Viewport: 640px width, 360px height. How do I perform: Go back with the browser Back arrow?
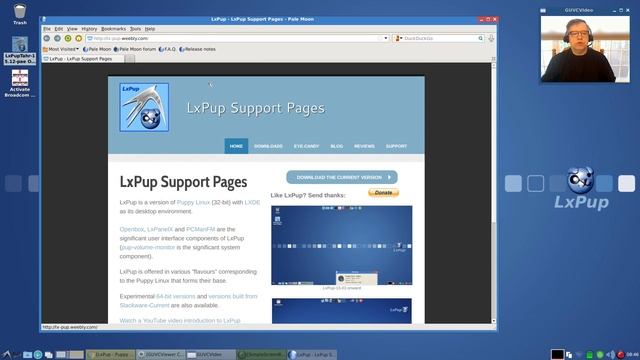[47, 38]
